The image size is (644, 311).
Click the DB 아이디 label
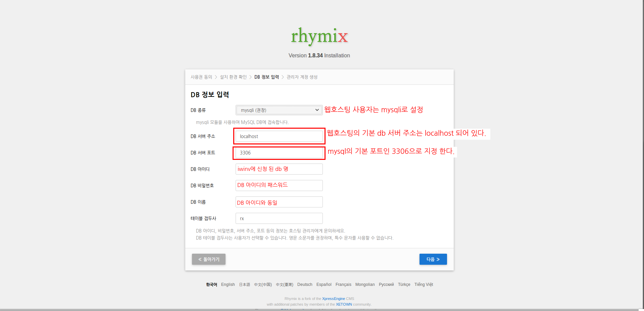click(x=200, y=169)
